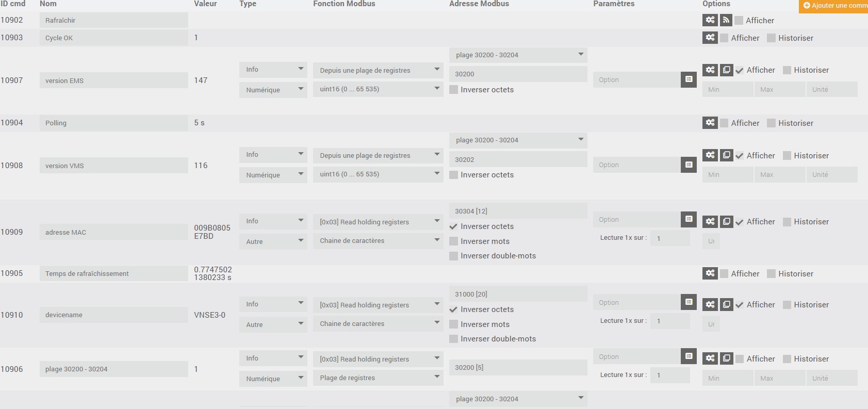Open configuration gears for version EMS row
Image resolution: width=868 pixels, height=409 pixels.
(710, 70)
